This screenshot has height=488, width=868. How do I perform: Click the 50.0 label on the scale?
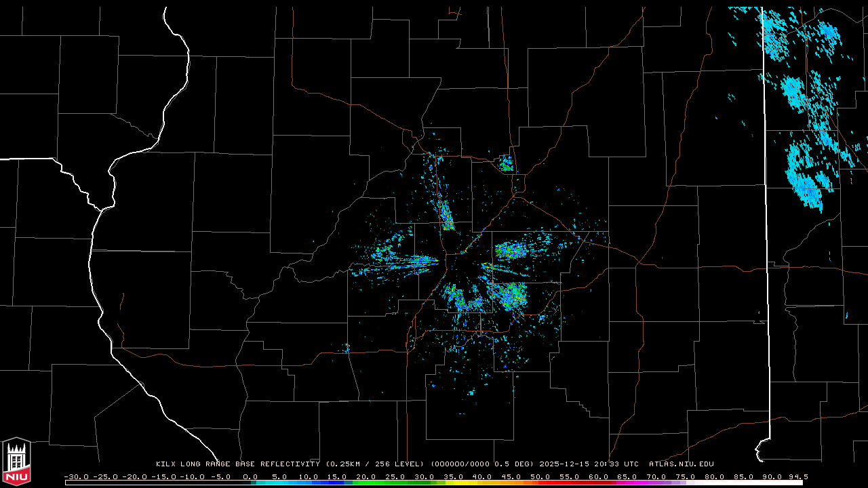click(540, 476)
